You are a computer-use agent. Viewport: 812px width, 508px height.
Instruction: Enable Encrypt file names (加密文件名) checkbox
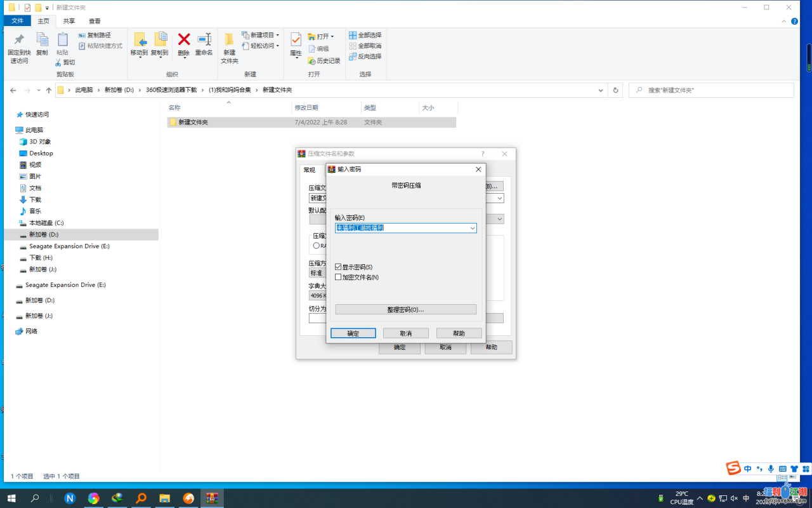(x=338, y=277)
